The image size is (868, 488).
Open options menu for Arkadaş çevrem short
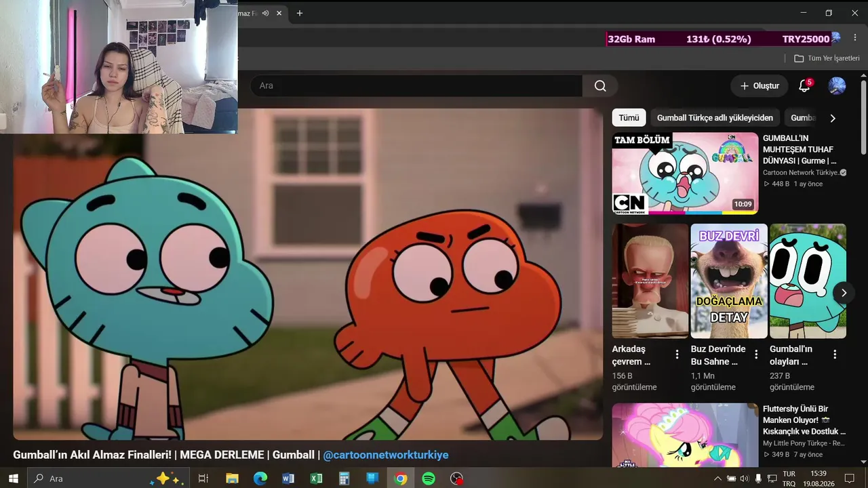(677, 354)
